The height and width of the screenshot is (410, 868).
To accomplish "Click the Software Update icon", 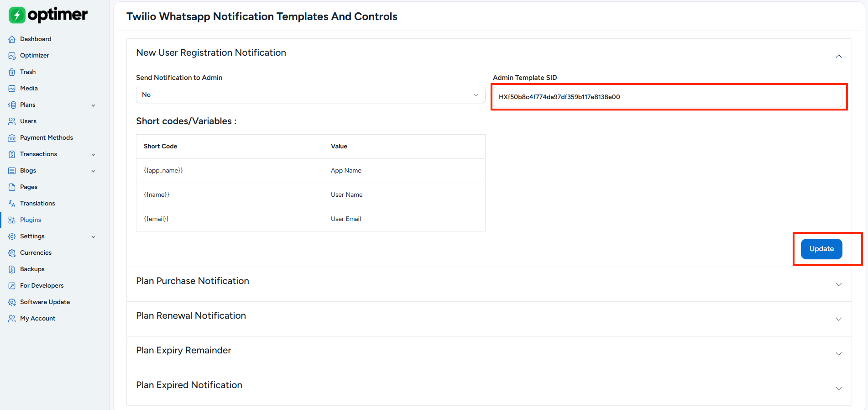I will pyautogui.click(x=12, y=302).
